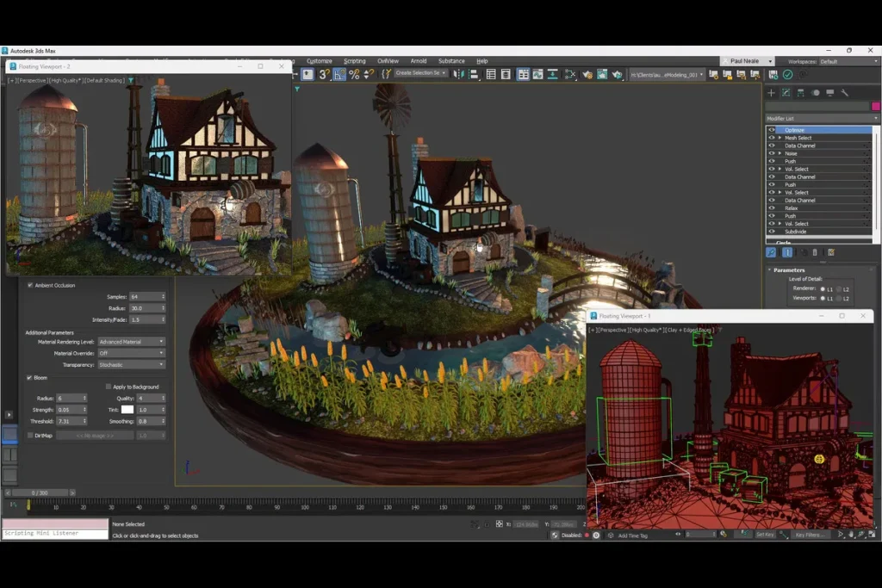The width and height of the screenshot is (882, 588).
Task: Open the Modifier List dropdown
Action: (x=821, y=119)
